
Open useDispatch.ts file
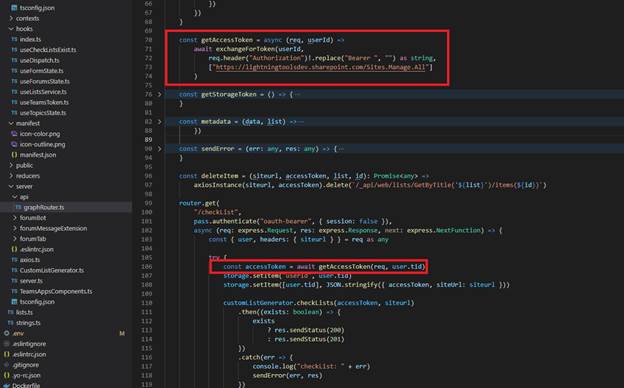tap(39, 60)
